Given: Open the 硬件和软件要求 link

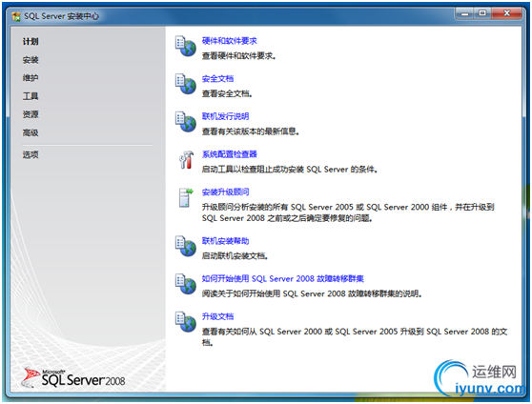Looking at the screenshot, I should point(230,41).
